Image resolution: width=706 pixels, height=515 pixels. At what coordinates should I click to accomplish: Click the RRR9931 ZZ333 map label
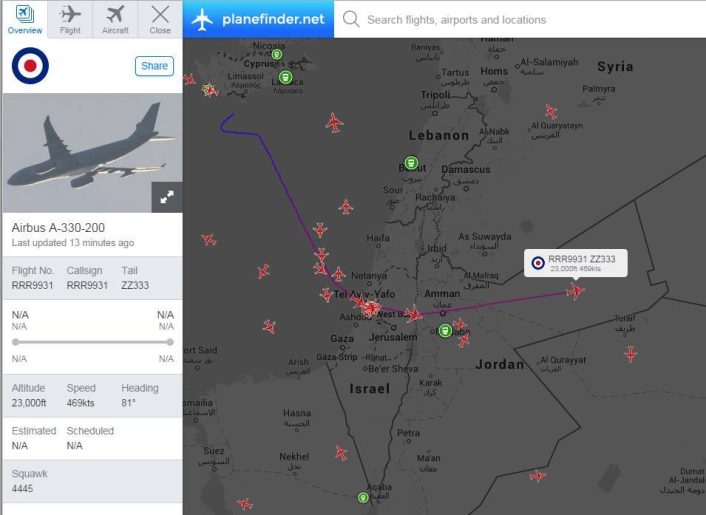(x=575, y=263)
